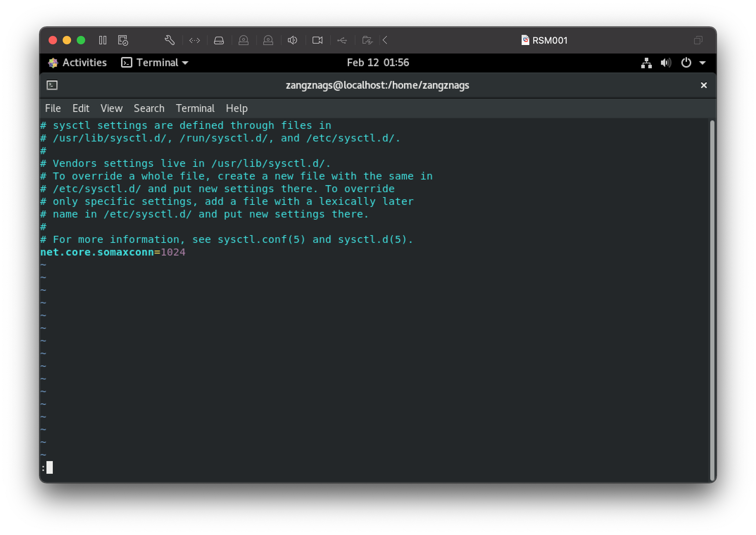The height and width of the screenshot is (535, 756).
Task: Click the network adapter icon
Action: [195, 40]
